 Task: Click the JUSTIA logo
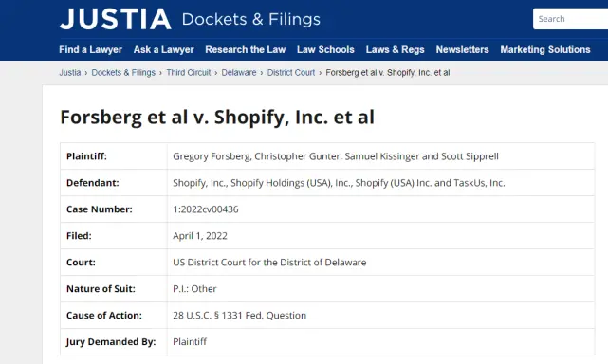coord(115,19)
